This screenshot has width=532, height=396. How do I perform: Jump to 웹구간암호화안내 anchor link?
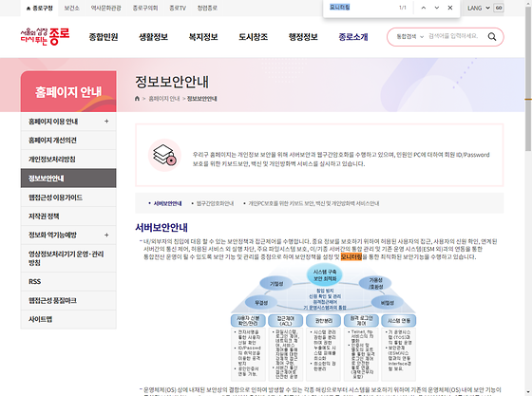[215, 203]
